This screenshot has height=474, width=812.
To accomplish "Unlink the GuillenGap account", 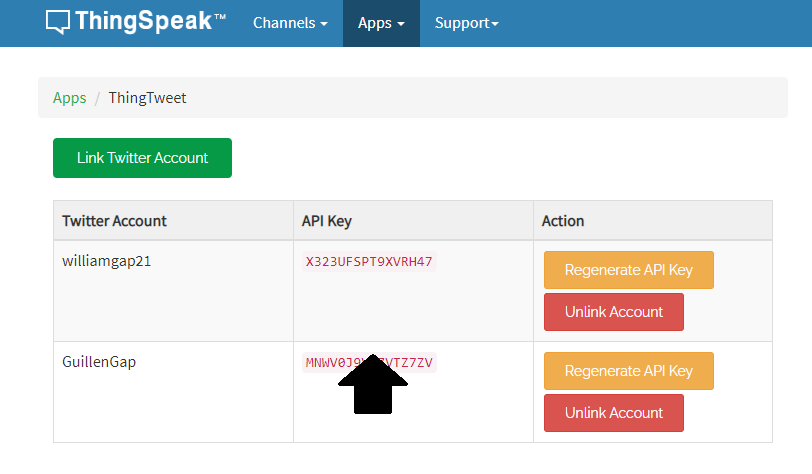I will click(614, 413).
